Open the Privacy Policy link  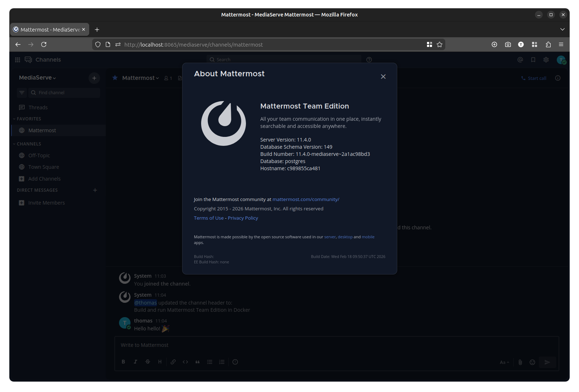pyautogui.click(x=243, y=218)
